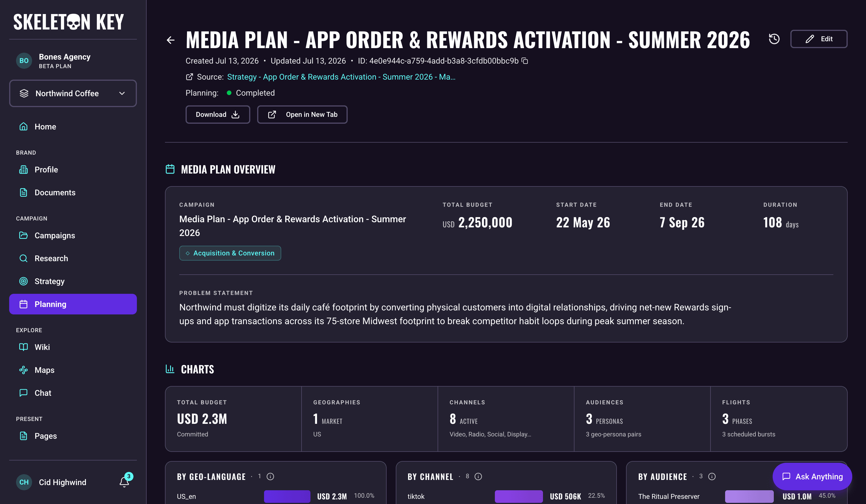Click the Wiki book icon
Viewport: 866px width, 504px height.
tap(23, 347)
